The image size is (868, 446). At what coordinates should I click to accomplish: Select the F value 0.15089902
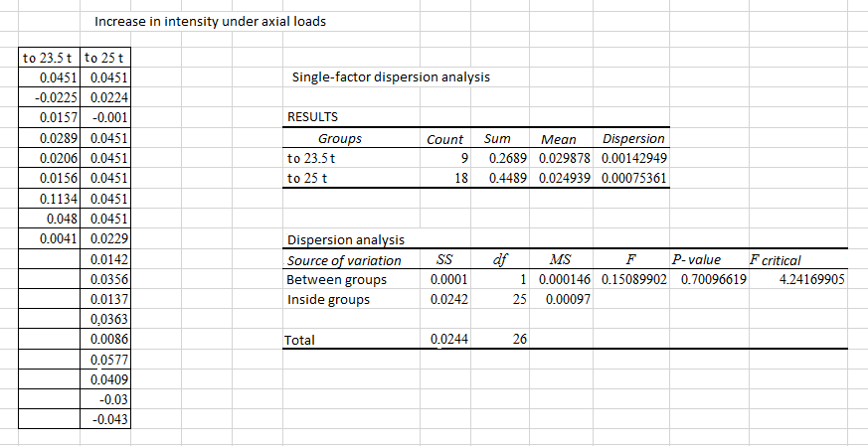tap(634, 279)
